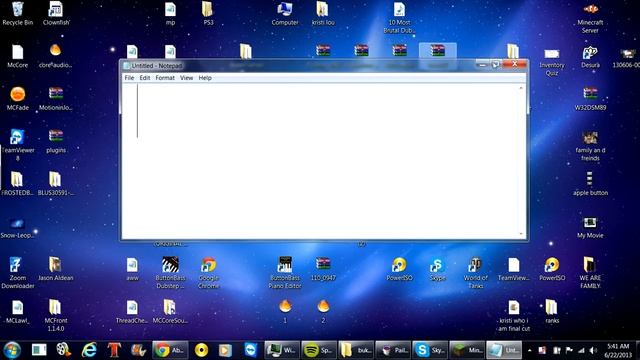Select the Clownfish desktop icon
Screen dimensions: 640x360
(x=56, y=14)
